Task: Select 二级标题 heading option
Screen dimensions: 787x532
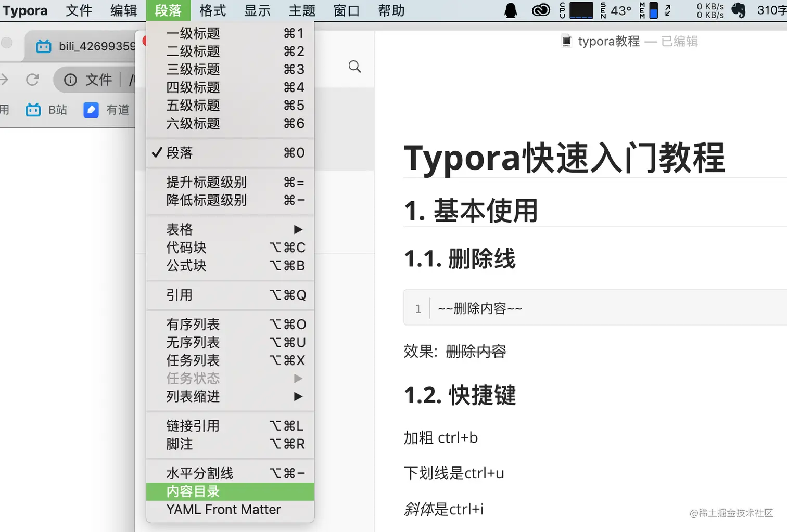Action: tap(230, 51)
